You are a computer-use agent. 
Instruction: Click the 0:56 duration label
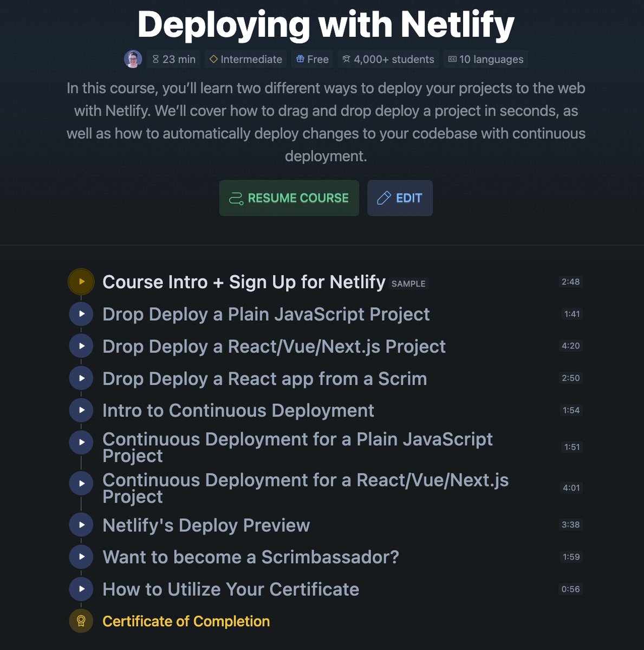[571, 589]
